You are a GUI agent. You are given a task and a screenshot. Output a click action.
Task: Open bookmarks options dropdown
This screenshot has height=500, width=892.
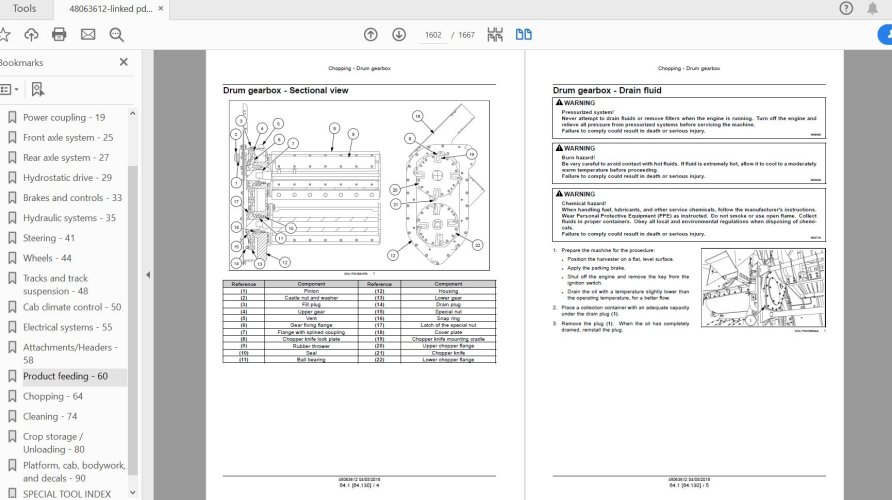pyautogui.click(x=9, y=89)
